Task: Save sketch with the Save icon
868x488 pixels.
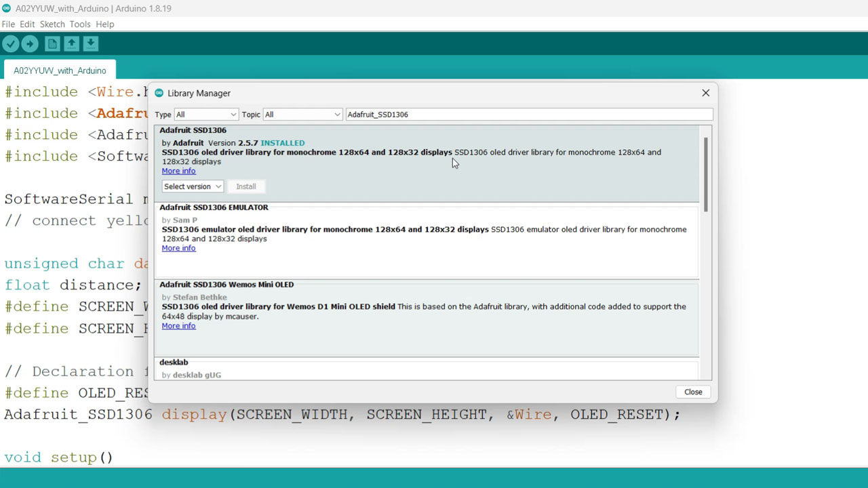Action: (90, 44)
